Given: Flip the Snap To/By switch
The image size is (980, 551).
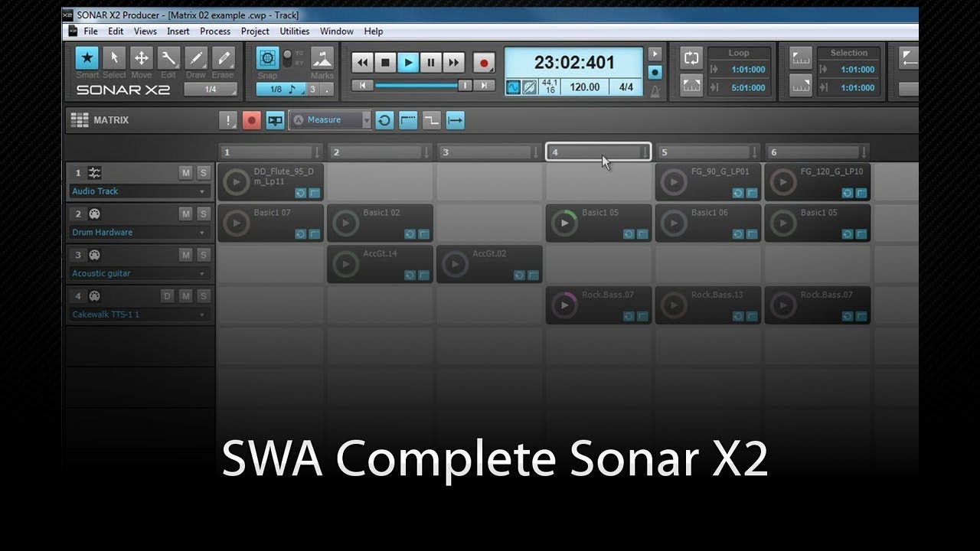Looking at the screenshot, I should click(288, 58).
